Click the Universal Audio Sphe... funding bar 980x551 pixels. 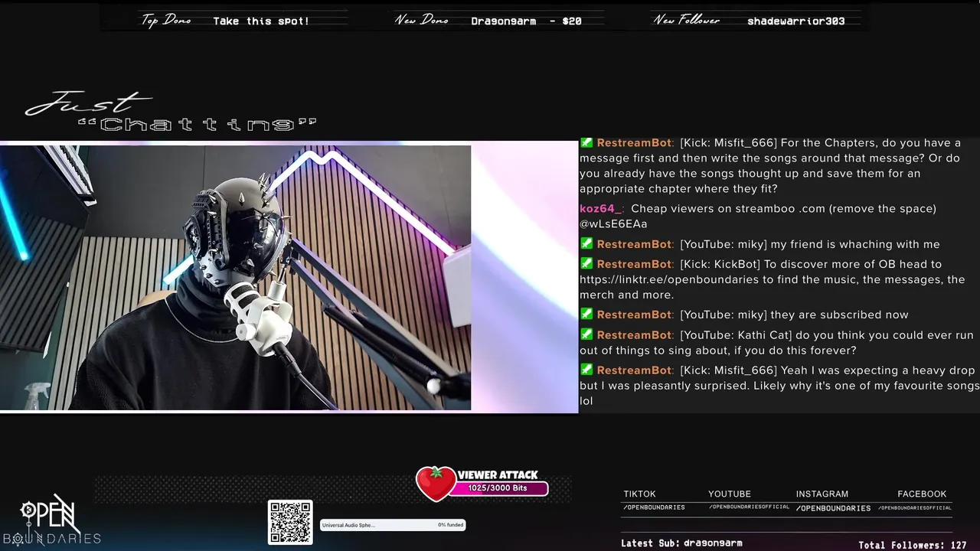pos(393,525)
